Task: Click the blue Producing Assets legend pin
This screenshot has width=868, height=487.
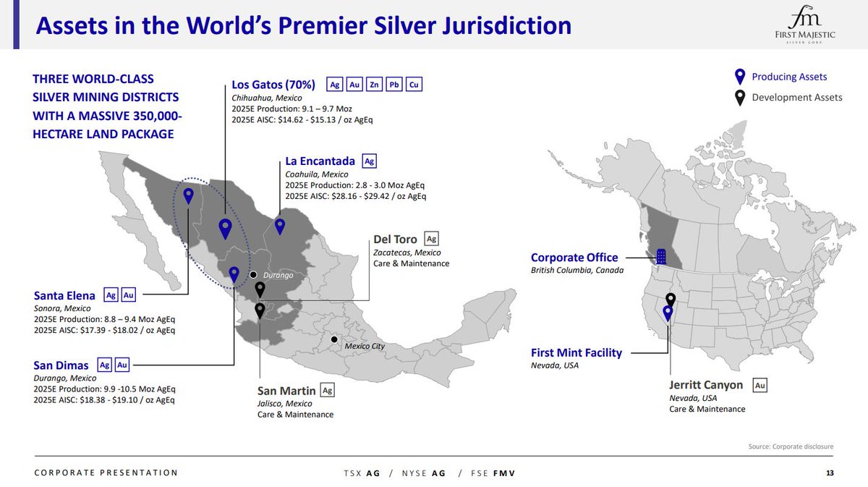Action: coord(740,77)
